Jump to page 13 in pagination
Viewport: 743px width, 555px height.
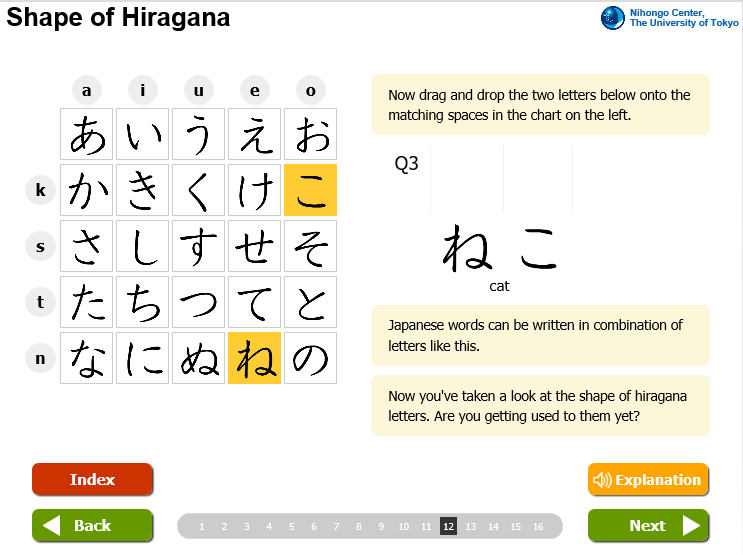[x=471, y=527]
